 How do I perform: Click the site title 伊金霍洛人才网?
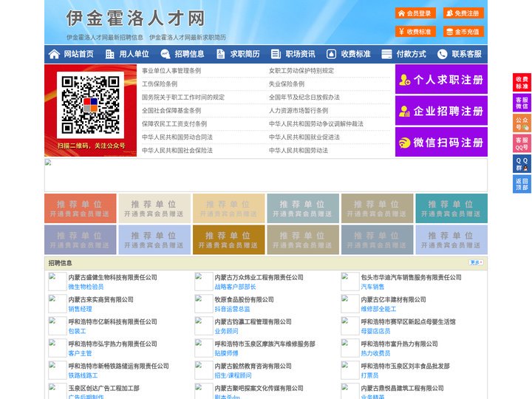coord(136,18)
